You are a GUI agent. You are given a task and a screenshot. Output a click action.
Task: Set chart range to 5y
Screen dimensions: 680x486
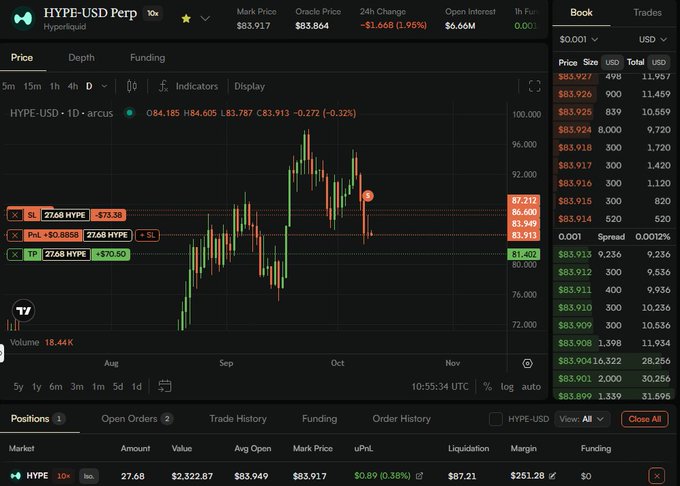coord(18,386)
